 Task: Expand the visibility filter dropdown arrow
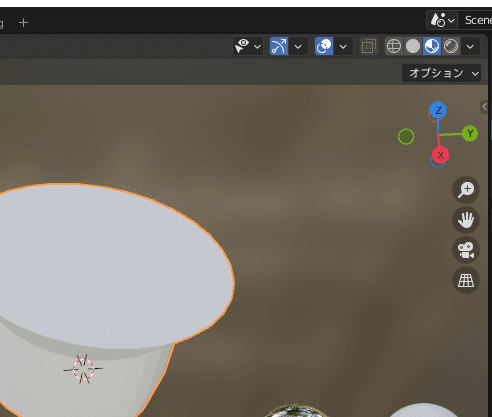tap(257, 46)
